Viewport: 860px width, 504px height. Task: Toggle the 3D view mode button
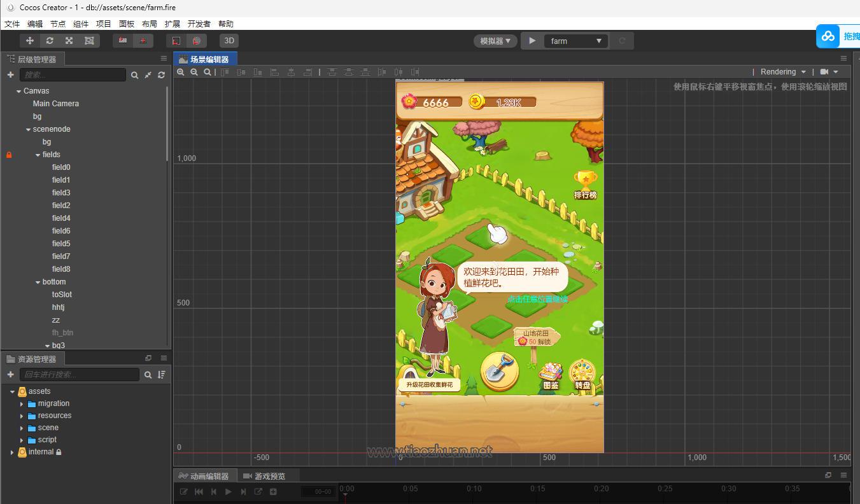[x=229, y=41]
